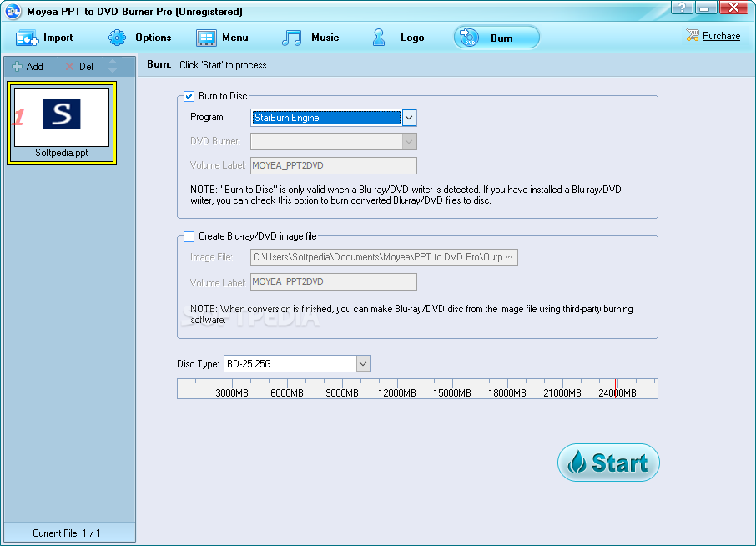756x546 pixels.
Task: Click the red capacity marker line
Action: (616, 389)
